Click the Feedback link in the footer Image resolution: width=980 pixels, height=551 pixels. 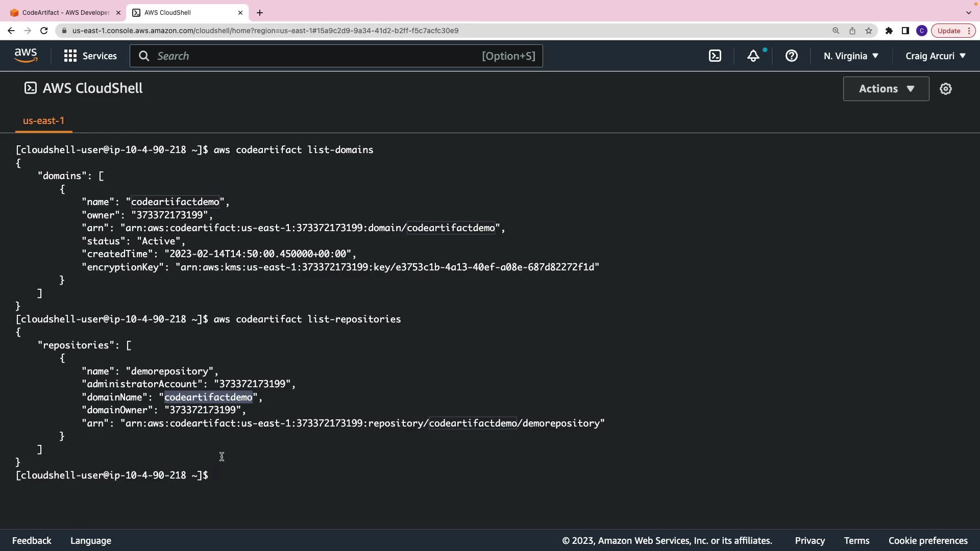[32, 540]
